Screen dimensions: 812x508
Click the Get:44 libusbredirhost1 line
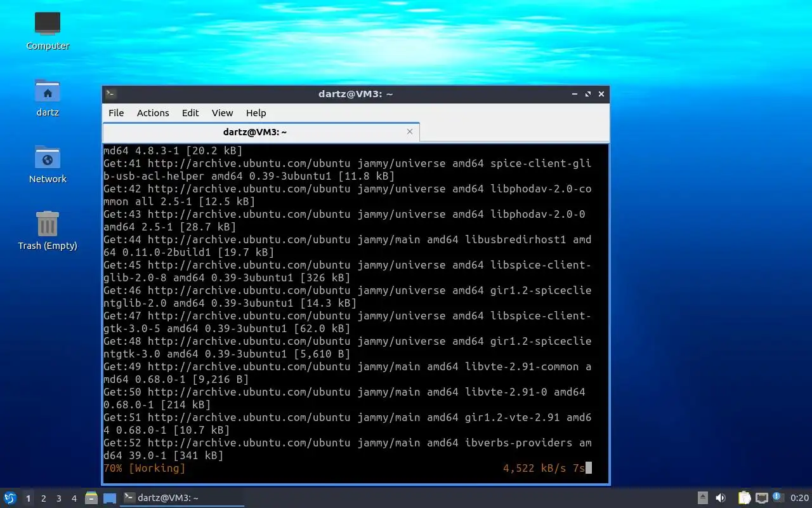coord(348,246)
